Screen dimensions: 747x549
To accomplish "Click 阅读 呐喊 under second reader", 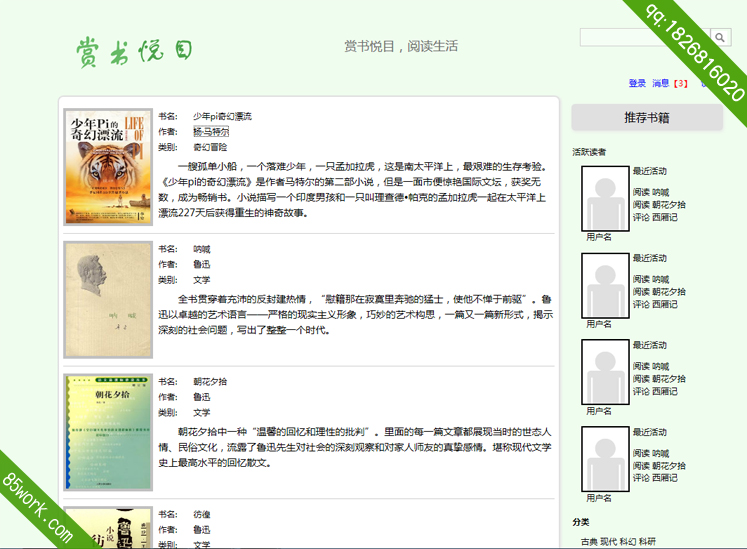I will [x=651, y=280].
